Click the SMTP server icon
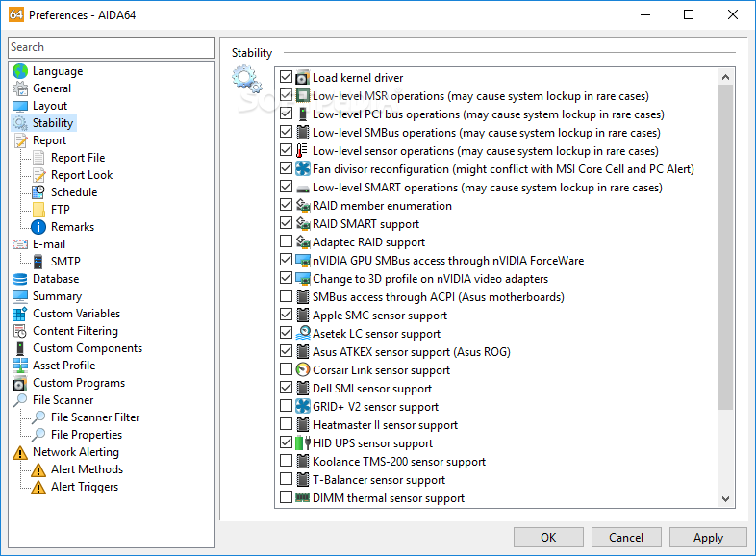756x556 pixels. (38, 262)
